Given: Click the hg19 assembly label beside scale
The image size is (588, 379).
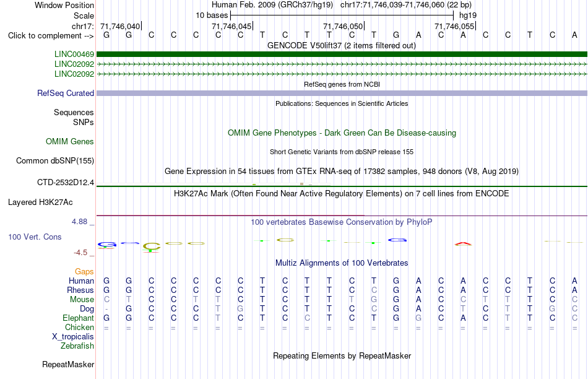Looking at the screenshot, I should click(468, 15).
